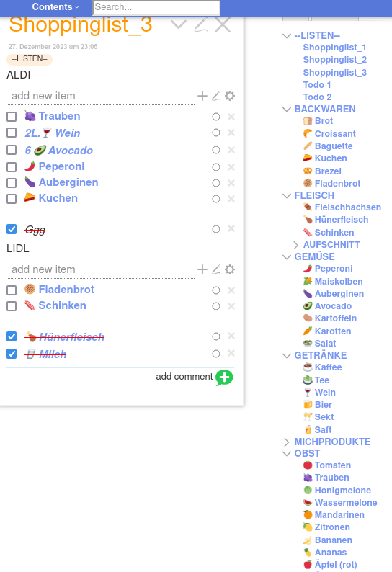Open the Shoppinglist_3 title dropdown chevron

tap(178, 24)
